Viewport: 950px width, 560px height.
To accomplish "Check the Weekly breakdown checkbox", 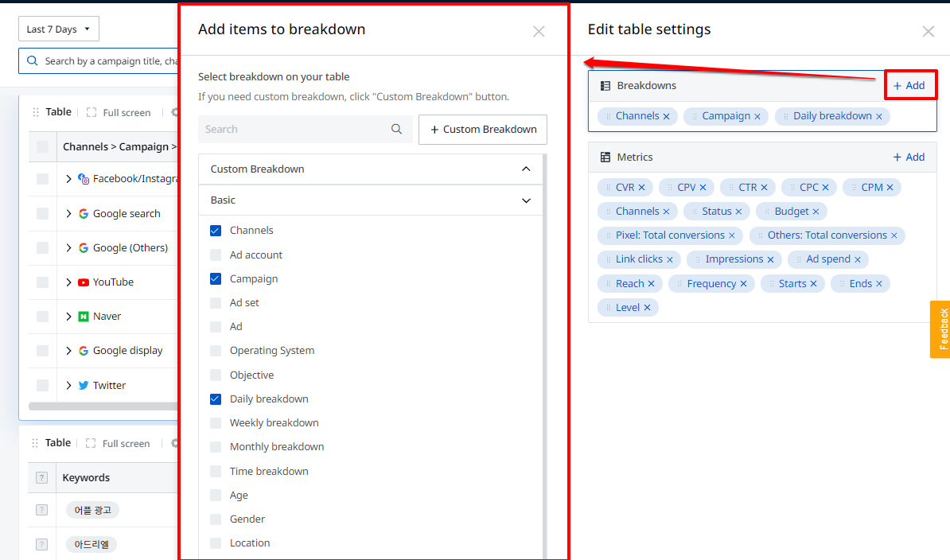I will [216, 422].
